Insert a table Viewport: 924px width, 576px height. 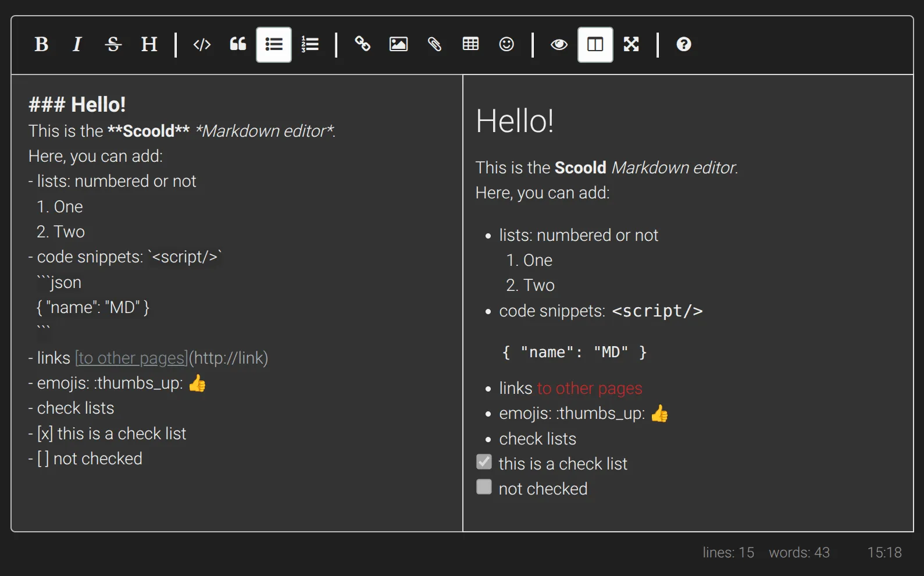470,44
